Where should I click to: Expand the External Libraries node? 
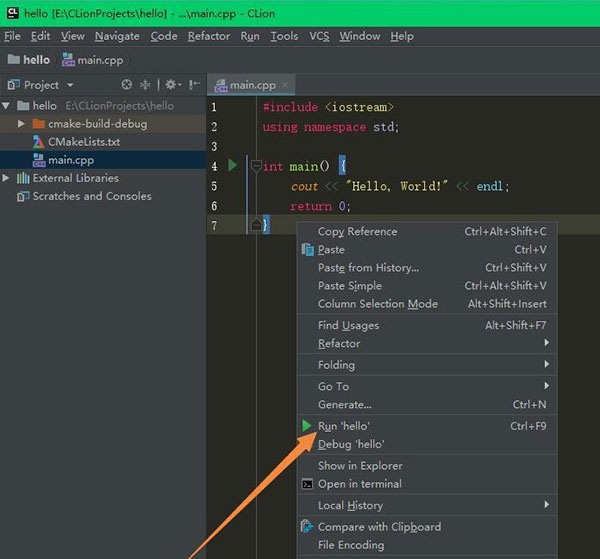tap(7, 178)
